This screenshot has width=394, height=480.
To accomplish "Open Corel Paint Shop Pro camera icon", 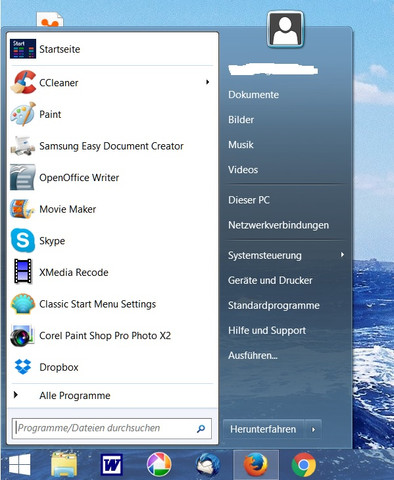I will tap(23, 336).
